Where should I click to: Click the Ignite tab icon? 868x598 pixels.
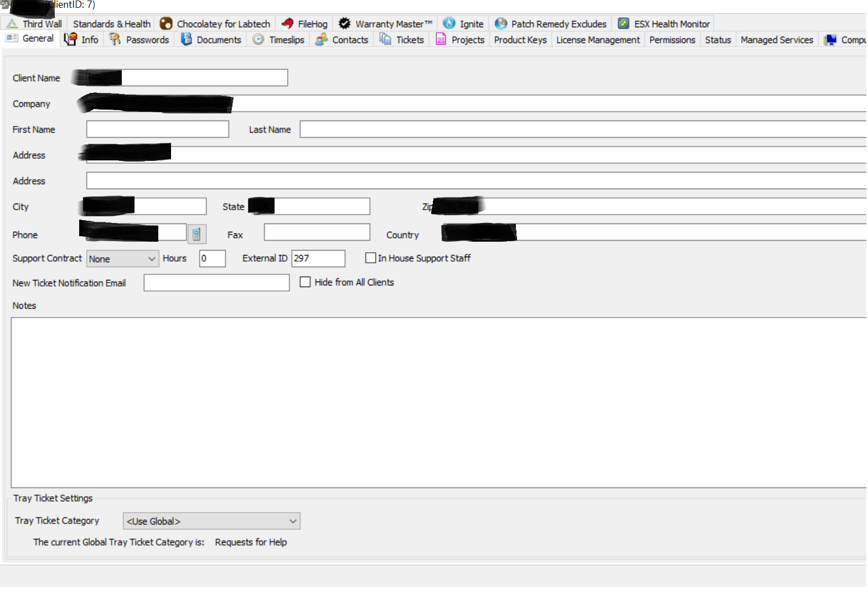(449, 24)
